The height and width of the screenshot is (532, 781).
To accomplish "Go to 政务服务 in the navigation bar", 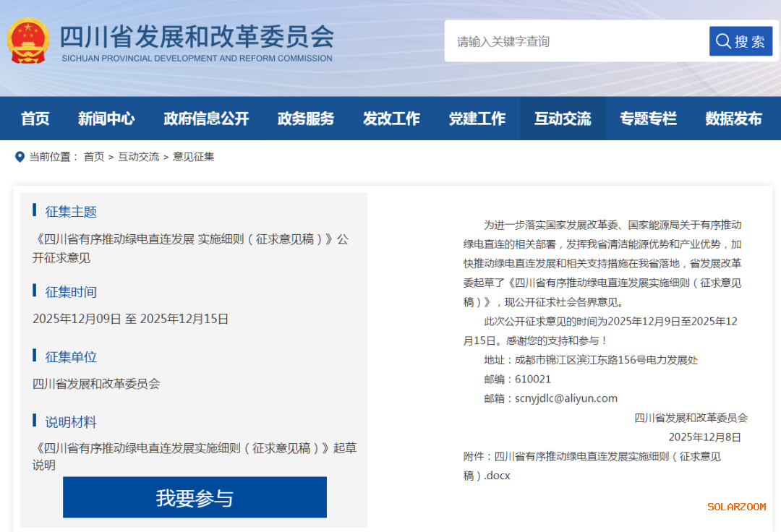I will (x=306, y=119).
